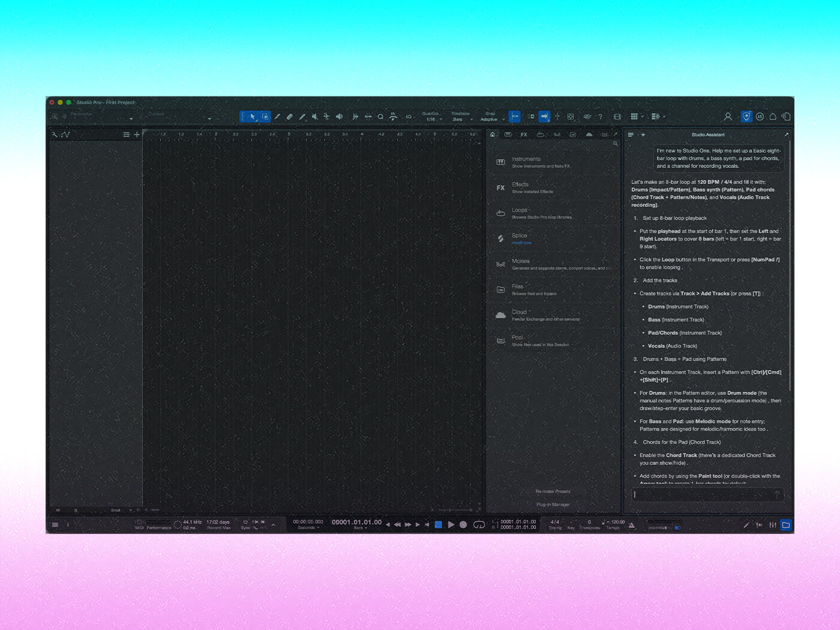Select the Range tool
The image size is (840, 630).
click(265, 116)
